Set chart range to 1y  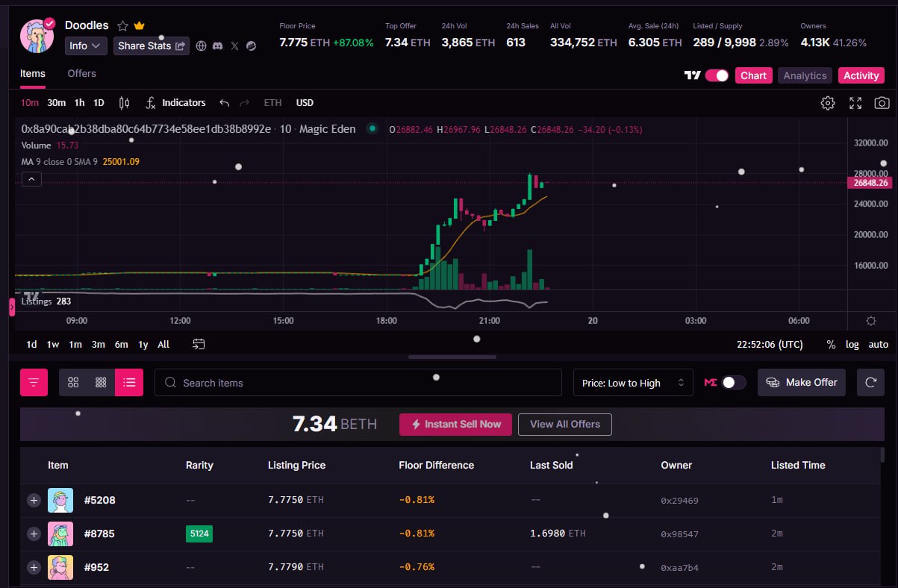pyautogui.click(x=143, y=344)
